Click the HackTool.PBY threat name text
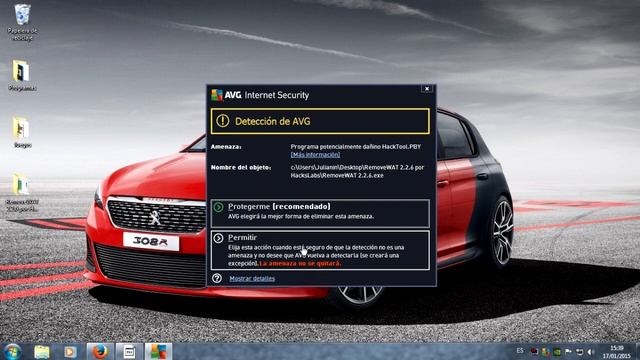 pos(401,147)
